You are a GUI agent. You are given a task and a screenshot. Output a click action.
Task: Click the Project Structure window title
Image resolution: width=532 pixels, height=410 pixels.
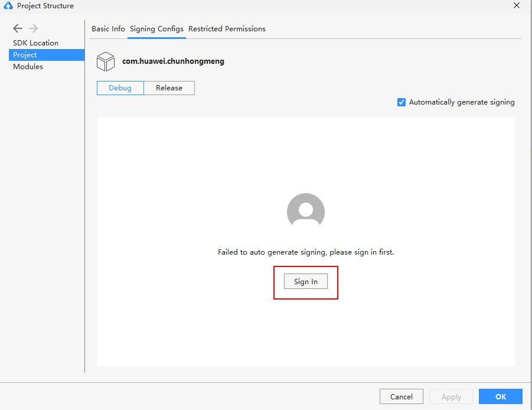tap(45, 6)
